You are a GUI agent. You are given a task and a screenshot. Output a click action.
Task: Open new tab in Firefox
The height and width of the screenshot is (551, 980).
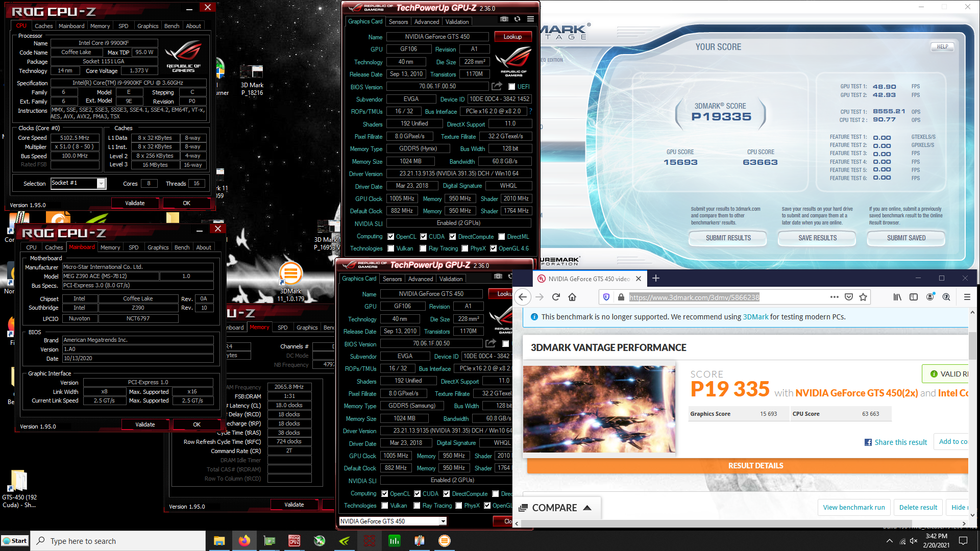tap(656, 278)
